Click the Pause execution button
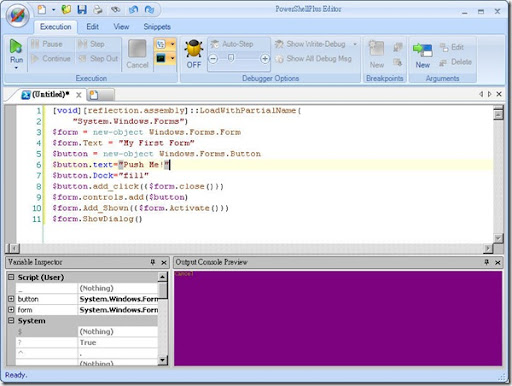The width and height of the screenshot is (512, 386). [47, 44]
